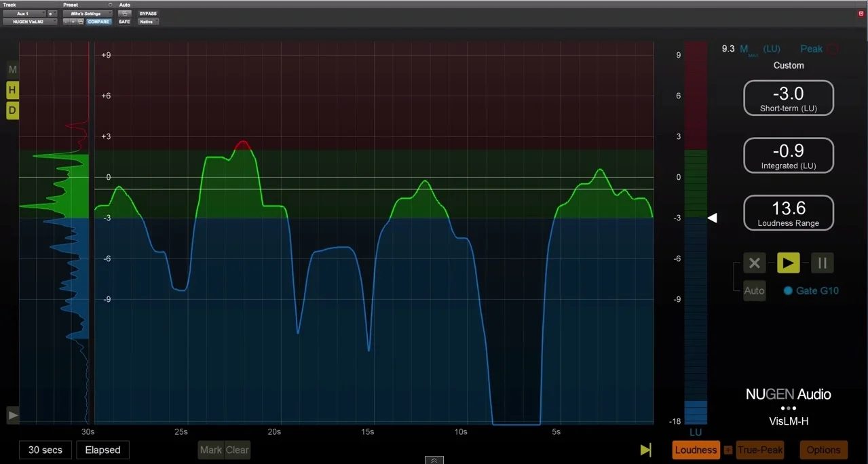Reset measurements using the X icon
The width and height of the screenshot is (868, 464).
pos(754,263)
